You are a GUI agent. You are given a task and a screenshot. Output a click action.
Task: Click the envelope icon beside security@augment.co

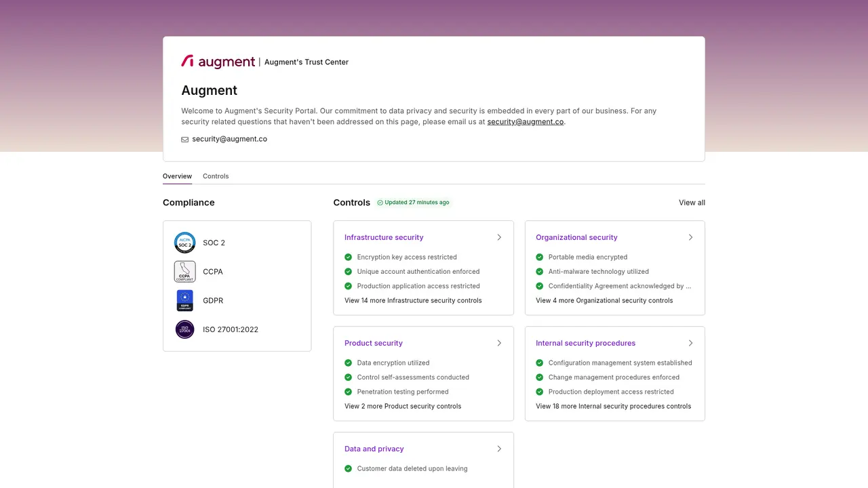[185, 139]
